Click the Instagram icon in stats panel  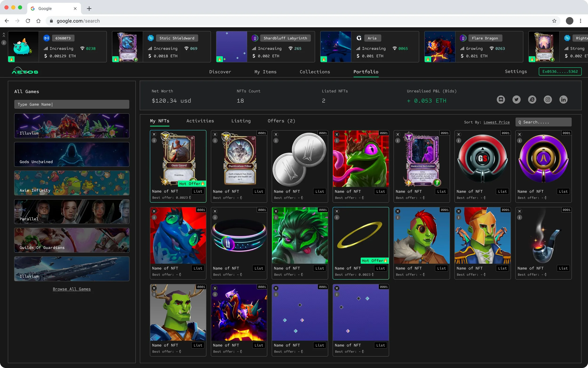click(x=548, y=100)
